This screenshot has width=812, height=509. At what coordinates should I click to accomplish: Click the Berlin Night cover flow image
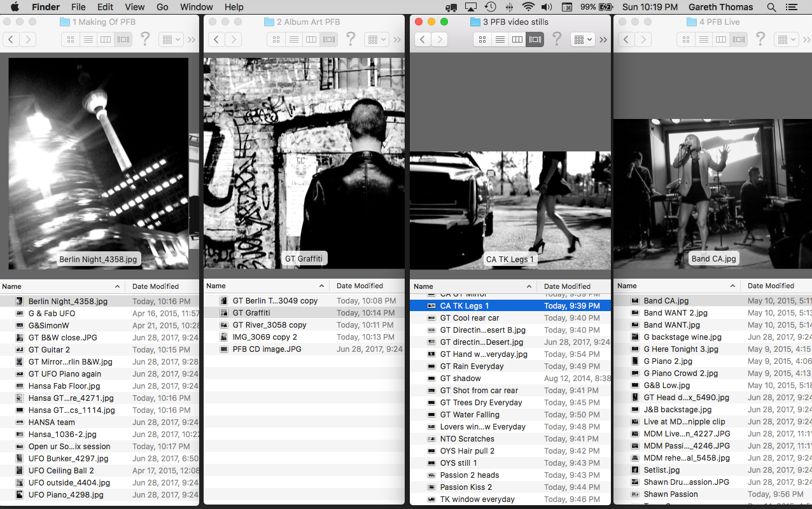(x=98, y=164)
